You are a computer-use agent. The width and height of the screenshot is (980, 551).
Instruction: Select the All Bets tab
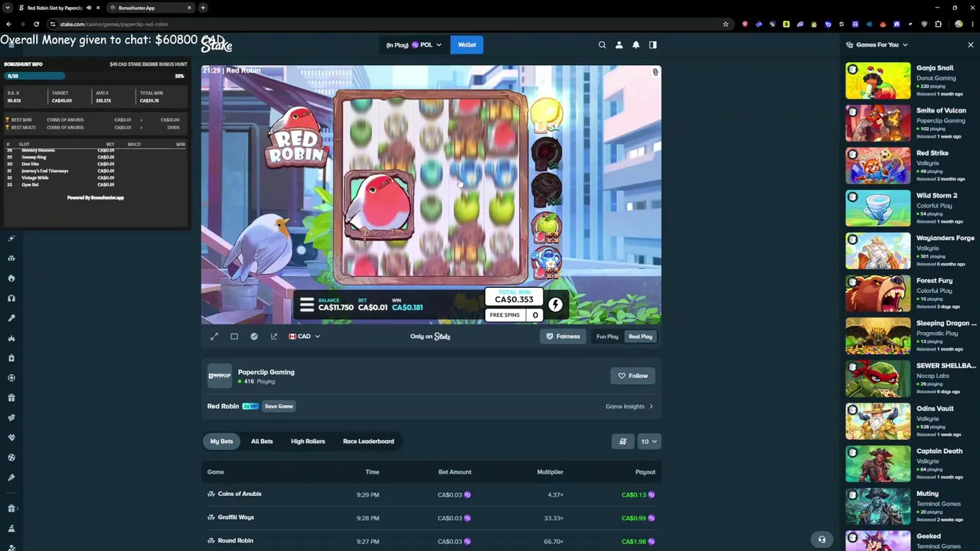(262, 442)
